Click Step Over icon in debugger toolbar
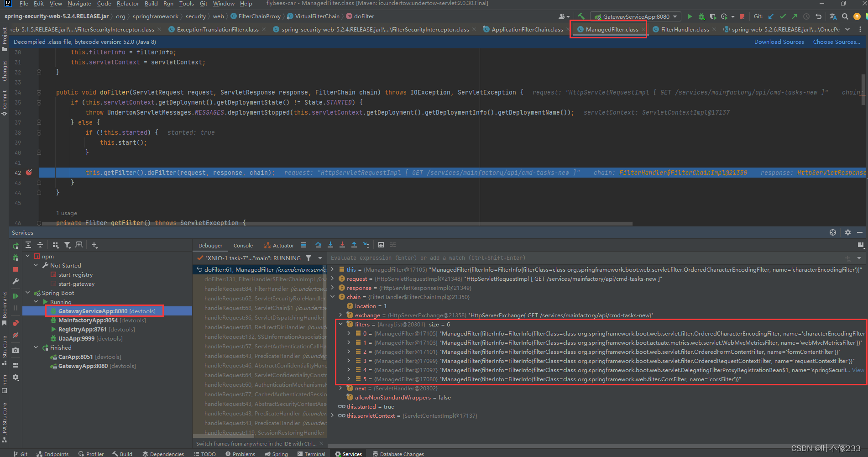The image size is (868, 457). [319, 245]
